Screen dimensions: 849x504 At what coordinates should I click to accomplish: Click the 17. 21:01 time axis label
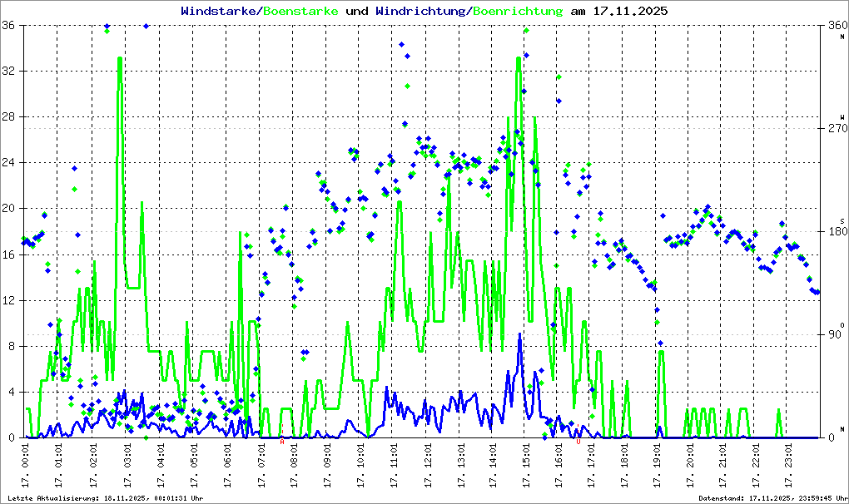point(722,466)
